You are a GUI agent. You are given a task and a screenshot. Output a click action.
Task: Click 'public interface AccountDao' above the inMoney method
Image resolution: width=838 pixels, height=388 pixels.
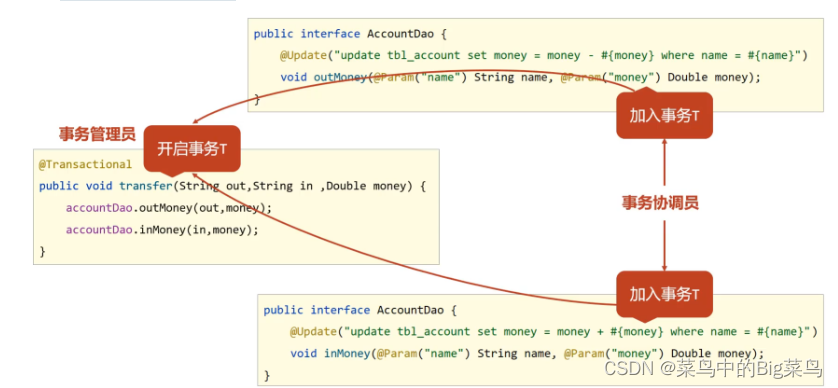(x=360, y=310)
